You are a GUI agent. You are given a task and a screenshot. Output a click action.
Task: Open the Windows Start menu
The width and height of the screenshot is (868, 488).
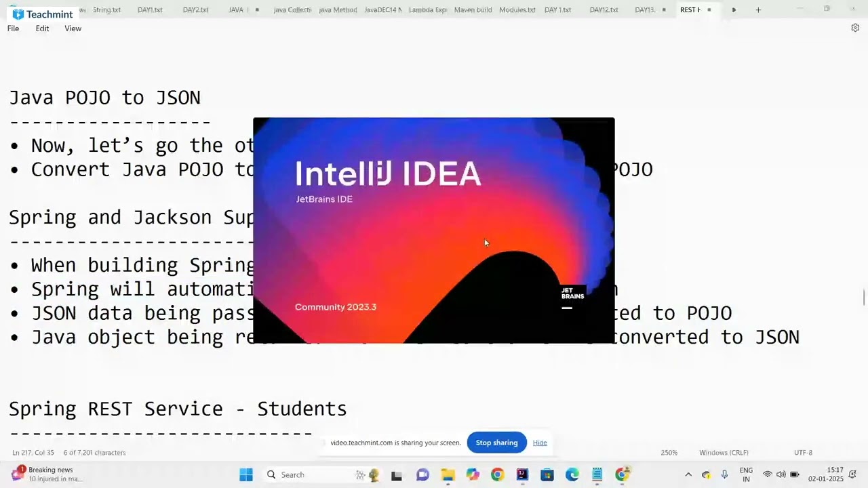(x=246, y=474)
